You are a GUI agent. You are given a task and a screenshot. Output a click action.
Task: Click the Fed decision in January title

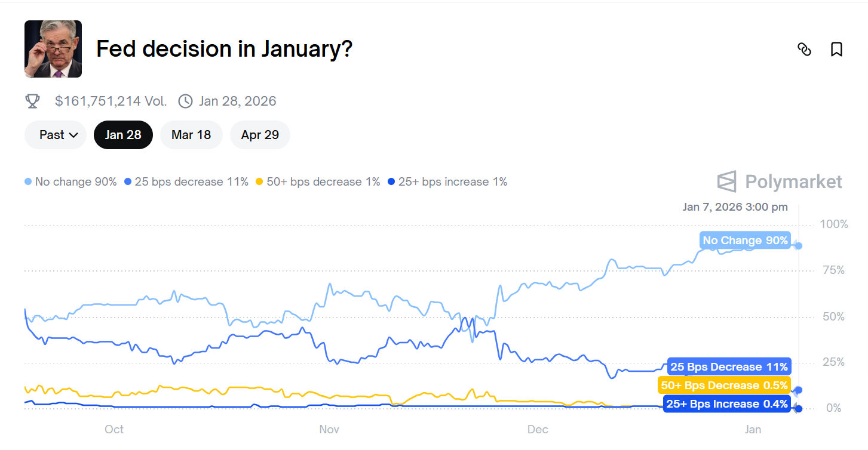[224, 49]
